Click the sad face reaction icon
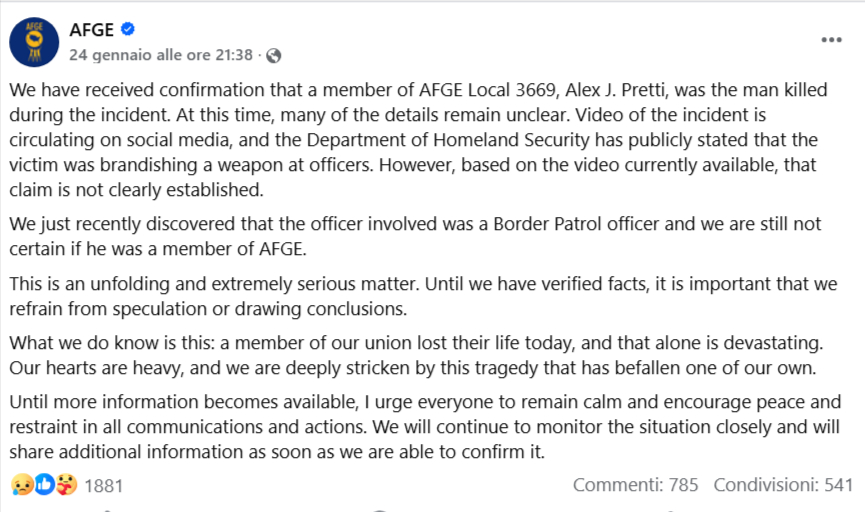Image resolution: width=865 pixels, height=512 pixels. (22, 486)
